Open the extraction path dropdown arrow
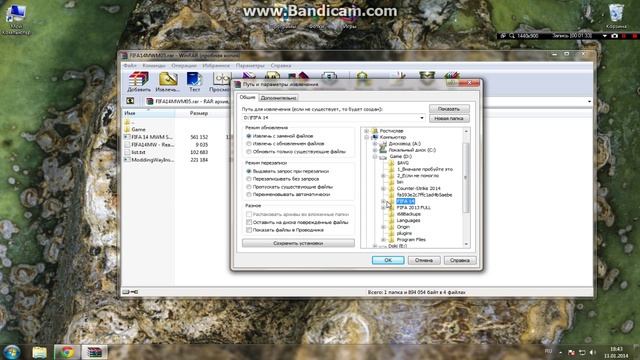 click(x=422, y=118)
